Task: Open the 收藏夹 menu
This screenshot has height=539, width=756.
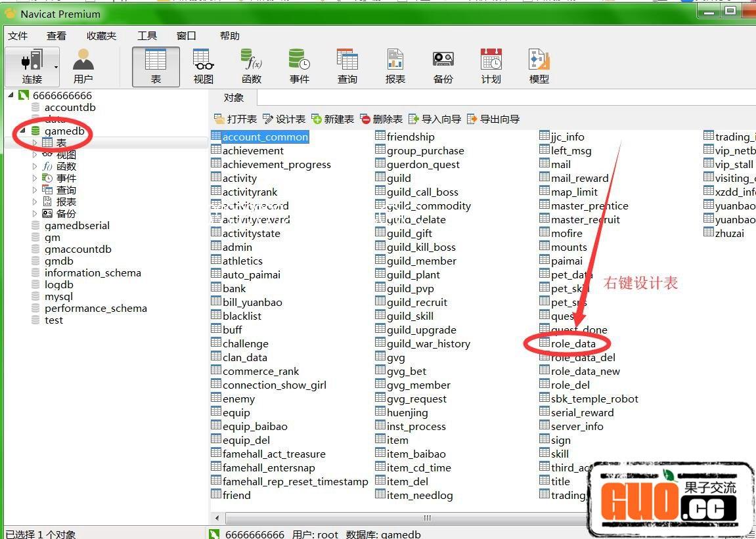Action: click(101, 36)
